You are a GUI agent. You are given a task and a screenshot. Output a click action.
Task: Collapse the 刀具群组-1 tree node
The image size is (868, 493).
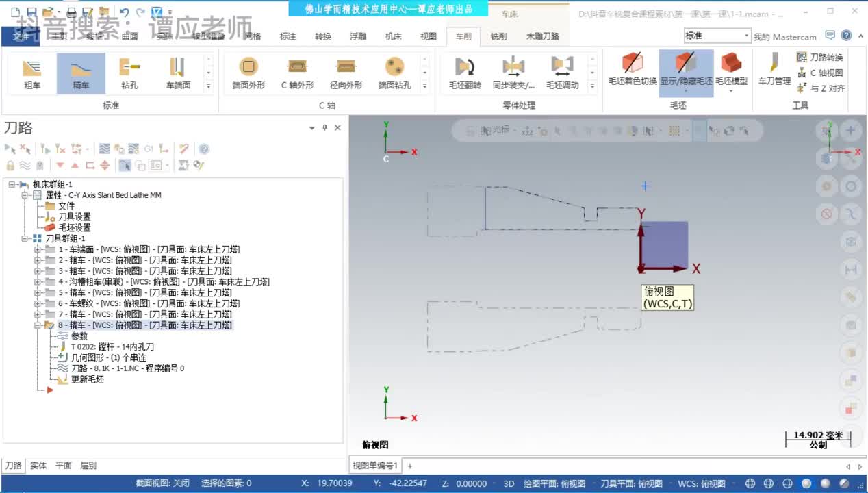[x=25, y=238]
